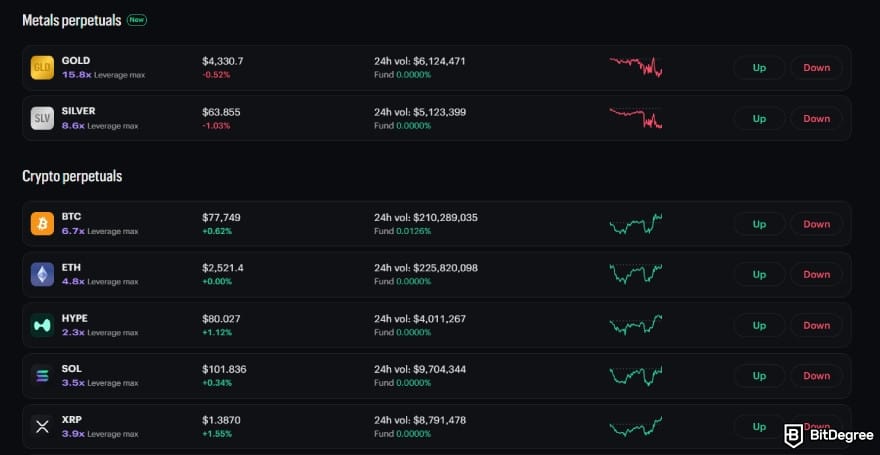880x455 pixels.
Task: Tap Down on the HYPE row
Action: 816,325
